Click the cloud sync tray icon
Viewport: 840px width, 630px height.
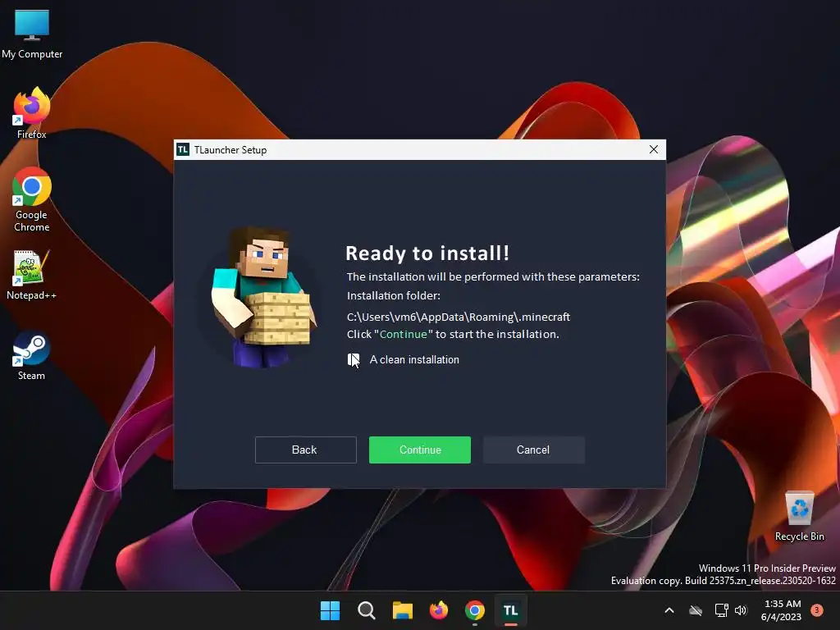point(696,610)
